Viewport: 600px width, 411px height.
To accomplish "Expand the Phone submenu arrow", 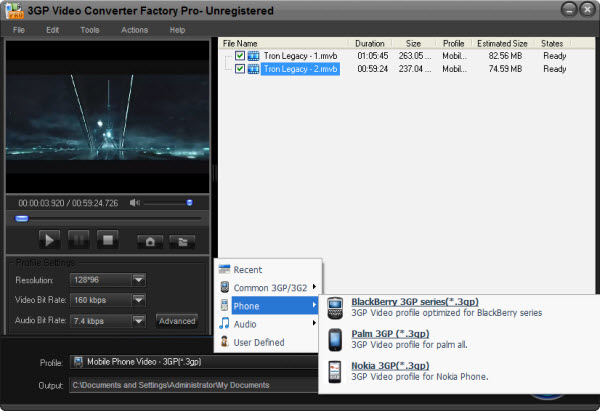I will coord(314,305).
